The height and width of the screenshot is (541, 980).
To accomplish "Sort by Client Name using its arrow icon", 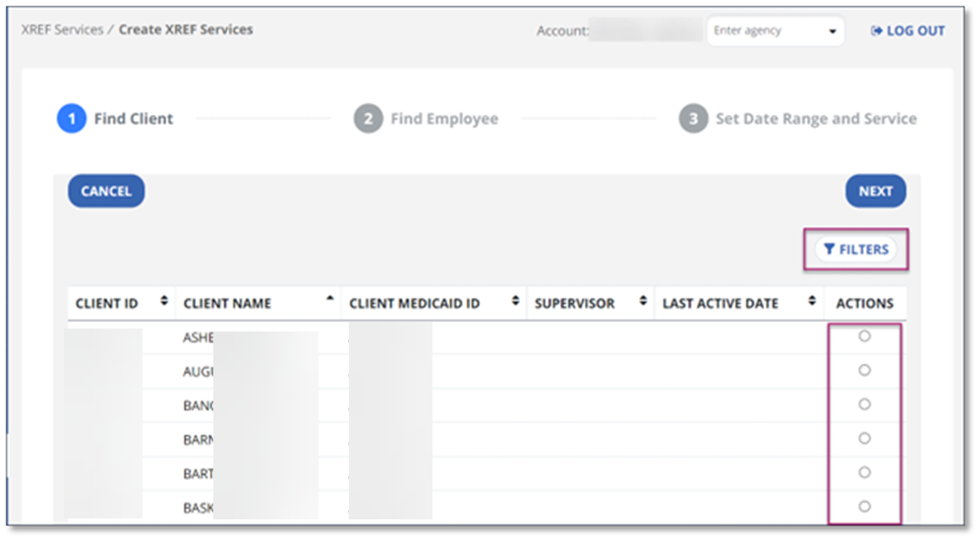I will [329, 299].
